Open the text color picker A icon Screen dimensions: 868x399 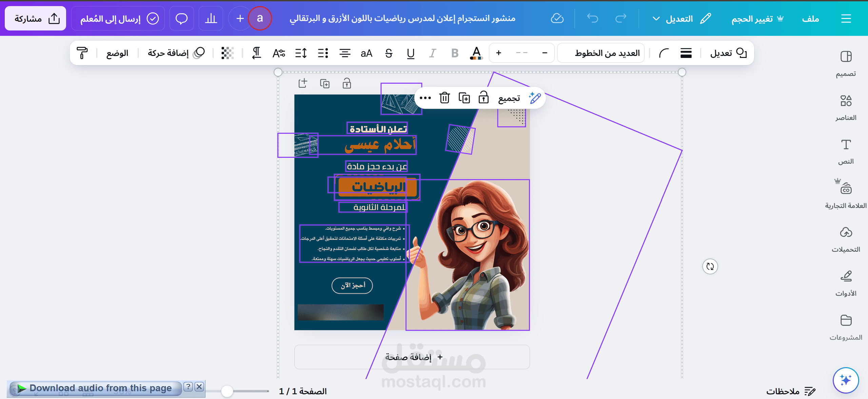click(x=476, y=53)
